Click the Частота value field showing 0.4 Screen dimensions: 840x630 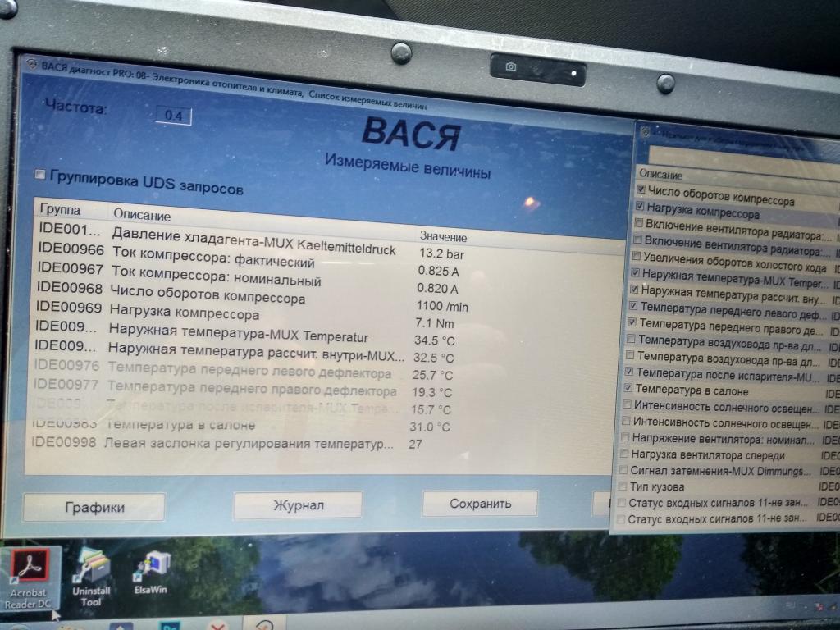173,115
